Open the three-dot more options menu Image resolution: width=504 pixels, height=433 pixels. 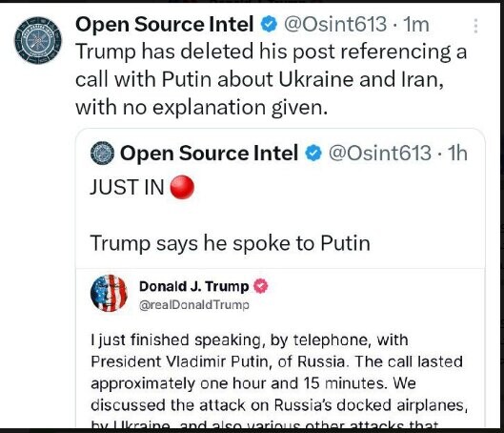(x=476, y=26)
